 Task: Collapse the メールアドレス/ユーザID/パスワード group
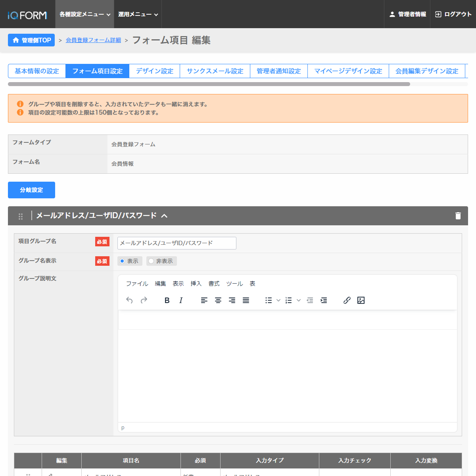pyautogui.click(x=164, y=216)
